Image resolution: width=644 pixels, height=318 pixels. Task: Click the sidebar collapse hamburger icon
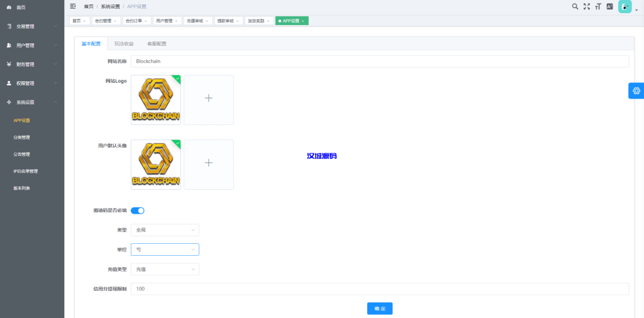(73, 6)
